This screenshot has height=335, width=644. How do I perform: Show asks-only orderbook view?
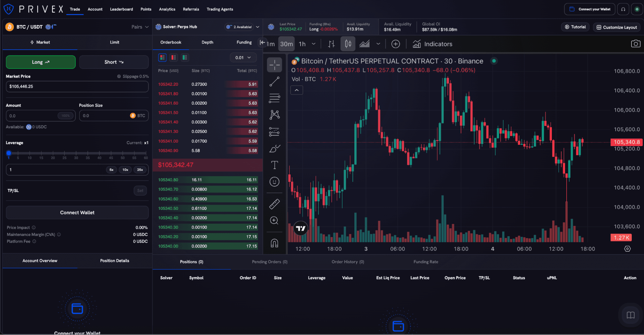[174, 58]
